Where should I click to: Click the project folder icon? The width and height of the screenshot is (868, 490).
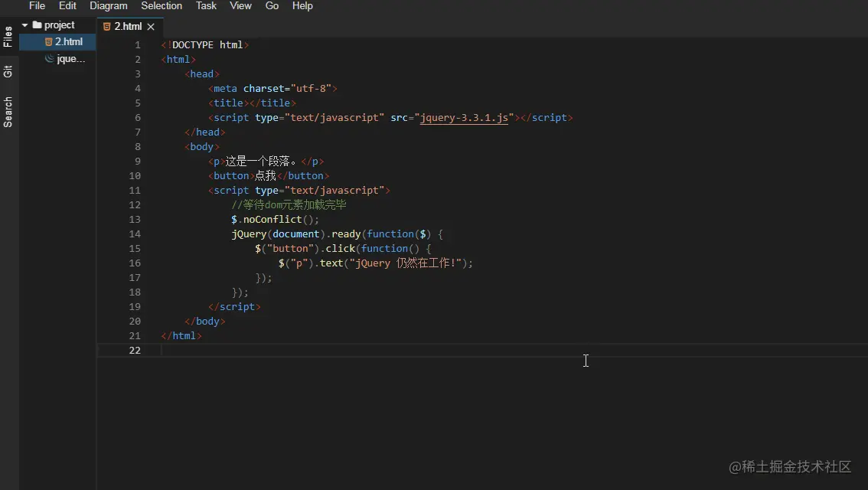click(37, 25)
